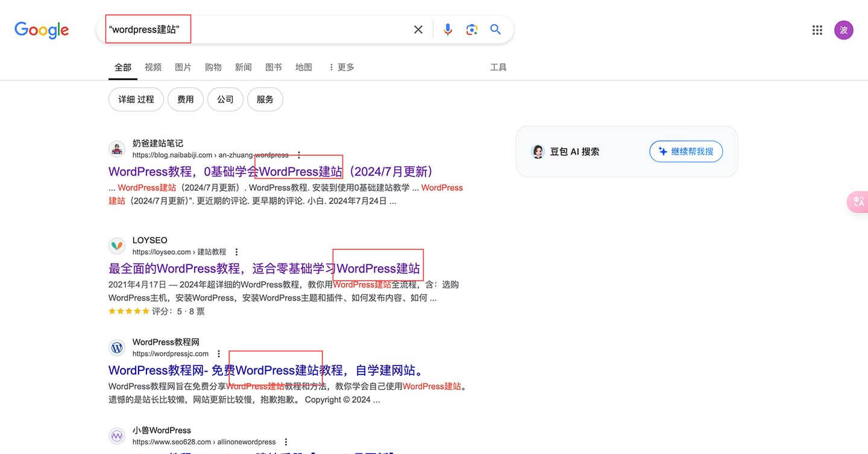Click the blog.naibabiji.com URL breadcrumb
The image size is (868, 454).
(210, 155)
